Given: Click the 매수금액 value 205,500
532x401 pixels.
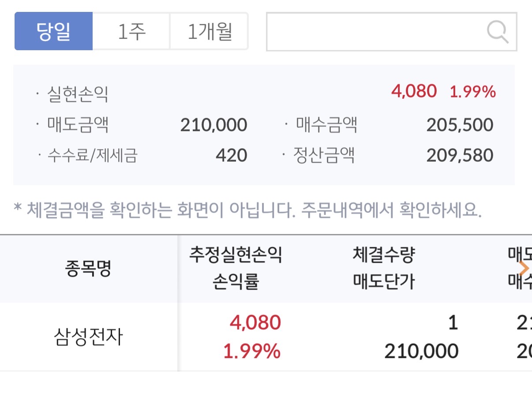Looking at the screenshot, I should 460,125.
